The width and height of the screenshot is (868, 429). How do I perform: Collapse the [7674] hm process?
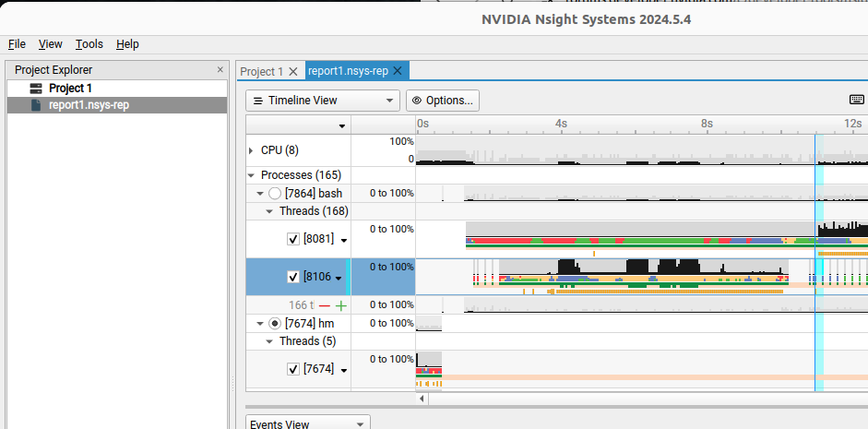[260, 324]
